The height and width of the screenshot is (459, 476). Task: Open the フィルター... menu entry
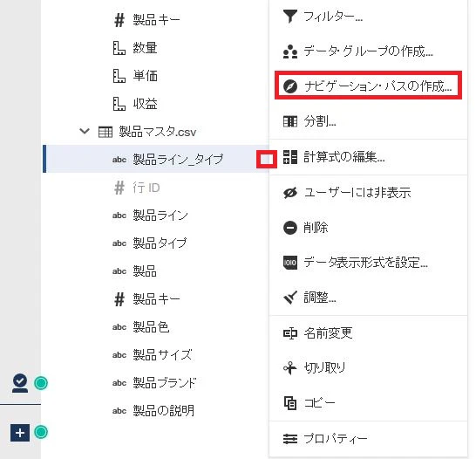(368, 17)
